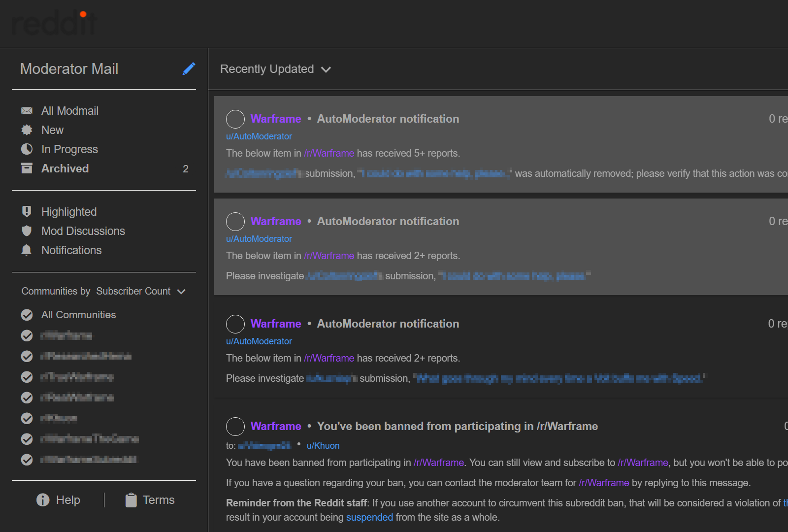The height and width of the screenshot is (532, 788).
Task: Click the All Modmail envelope icon
Action: [27, 111]
